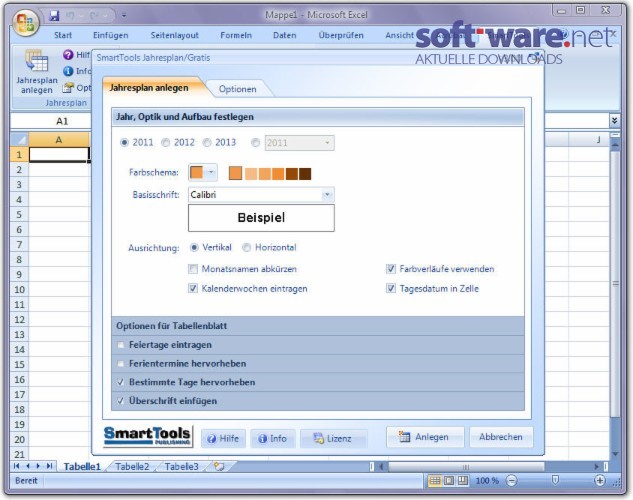Click the zoom in plus icon
This screenshot has height=500, width=633.
[599, 481]
